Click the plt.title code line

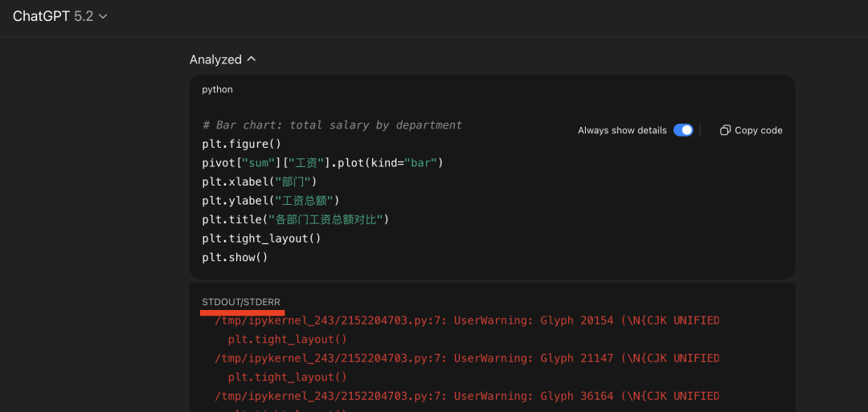click(x=295, y=219)
